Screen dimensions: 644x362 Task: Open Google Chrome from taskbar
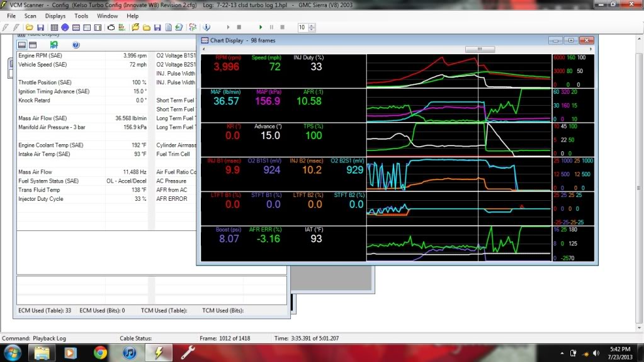click(x=100, y=353)
